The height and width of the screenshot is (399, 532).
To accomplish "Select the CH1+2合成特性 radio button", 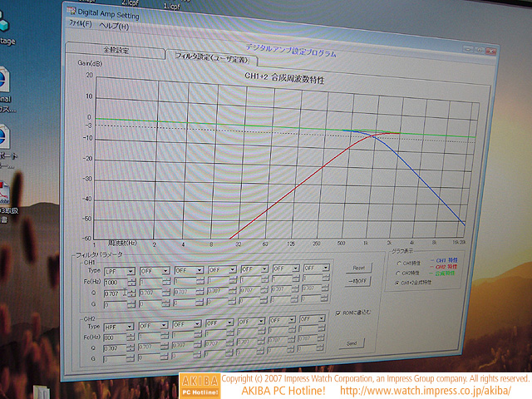I will coord(398,283).
